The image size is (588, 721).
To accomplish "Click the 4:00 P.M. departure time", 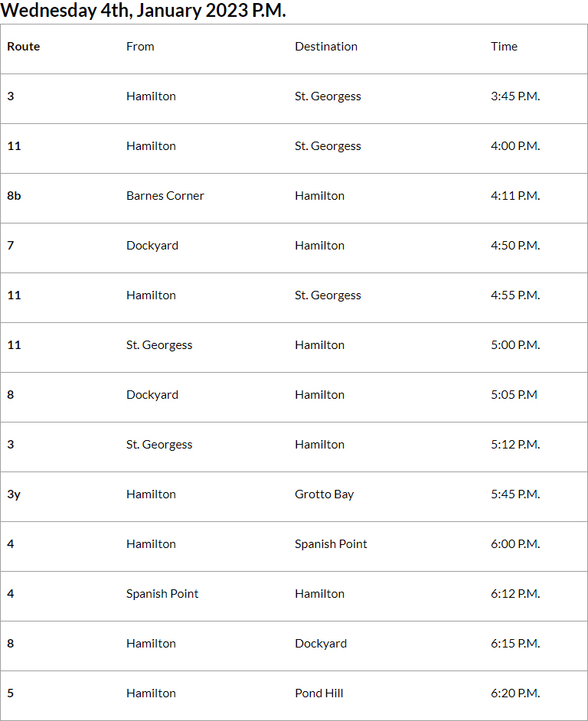I will pos(515,146).
